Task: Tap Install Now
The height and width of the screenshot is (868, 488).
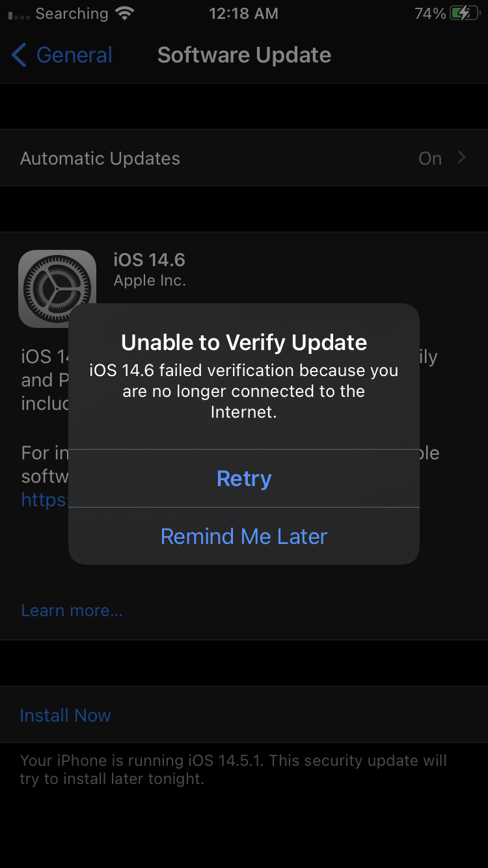Action: (65, 715)
